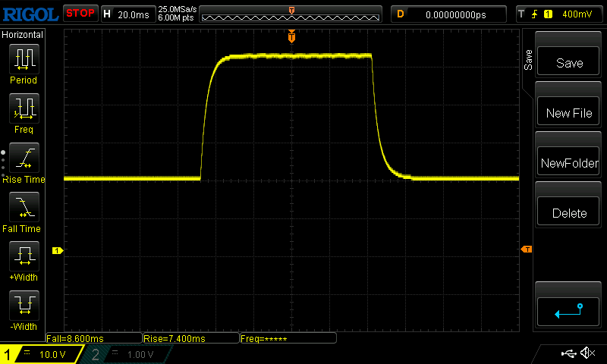Open the Horizontal measurement menu header
The image size is (607, 364).
(x=23, y=35)
